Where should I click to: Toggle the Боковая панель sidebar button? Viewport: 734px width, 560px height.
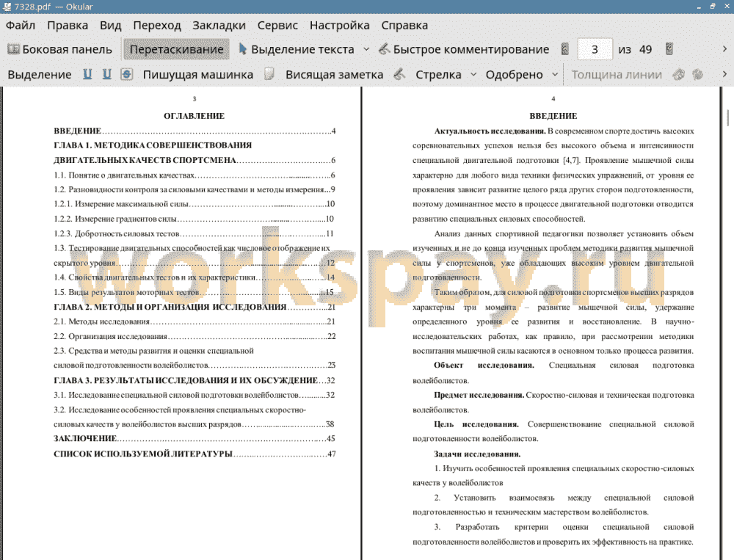coord(60,49)
